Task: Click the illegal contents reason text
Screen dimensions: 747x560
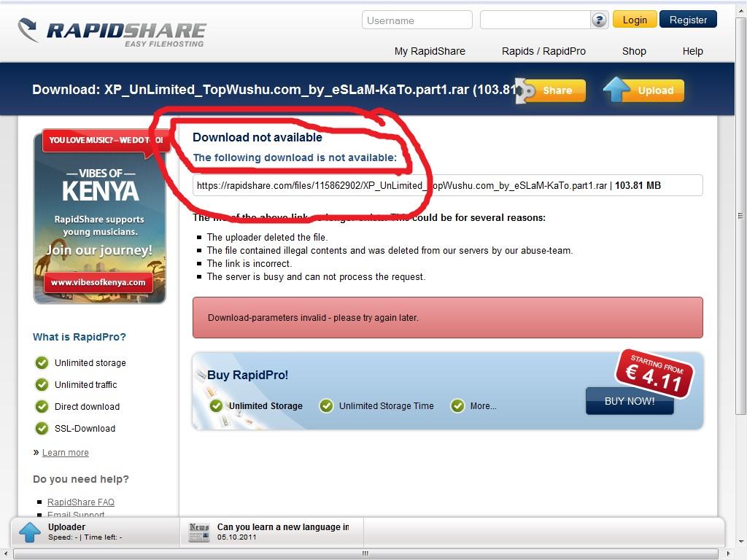Action: [390, 251]
